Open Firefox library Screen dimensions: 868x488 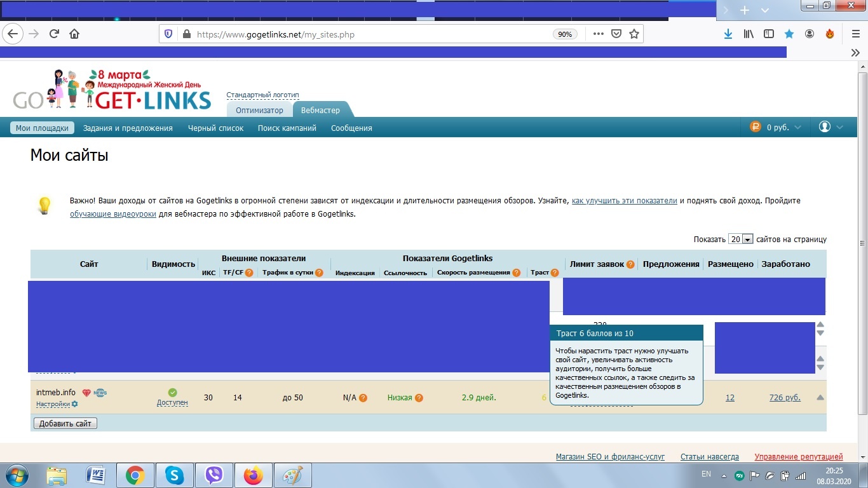[749, 34]
